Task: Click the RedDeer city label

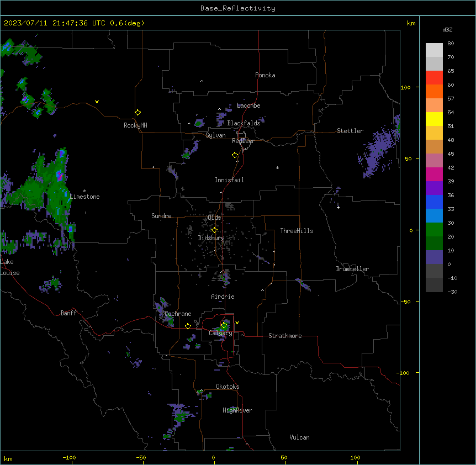Action: click(243, 141)
